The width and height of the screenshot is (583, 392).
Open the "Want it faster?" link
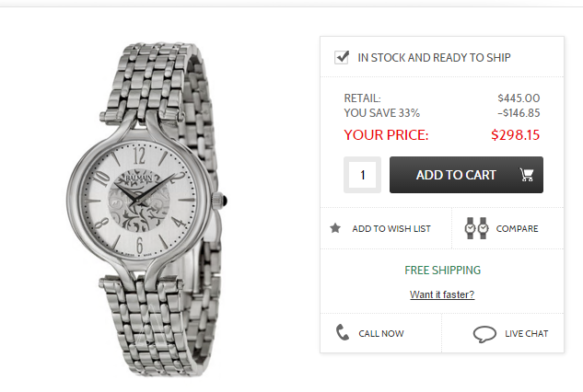(442, 294)
